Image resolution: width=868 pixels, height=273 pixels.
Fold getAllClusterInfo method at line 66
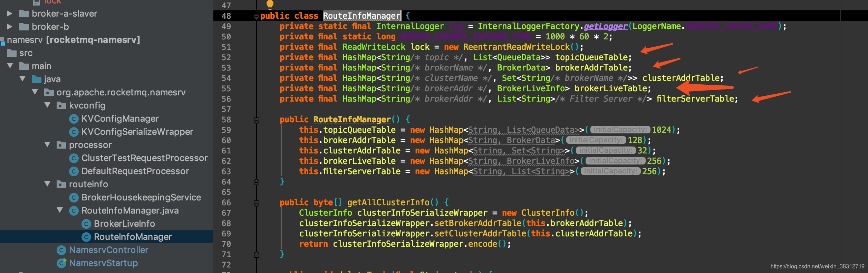click(x=256, y=203)
